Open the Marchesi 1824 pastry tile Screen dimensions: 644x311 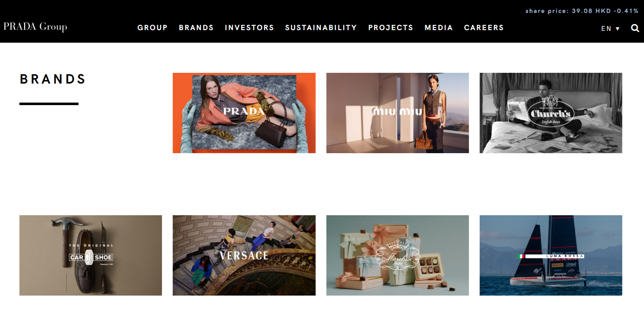(398, 255)
